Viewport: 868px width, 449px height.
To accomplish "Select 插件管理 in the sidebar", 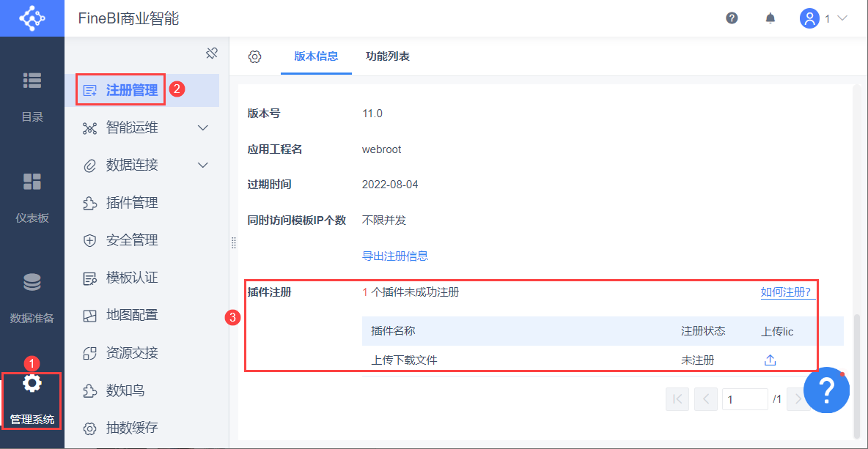I will [x=132, y=203].
